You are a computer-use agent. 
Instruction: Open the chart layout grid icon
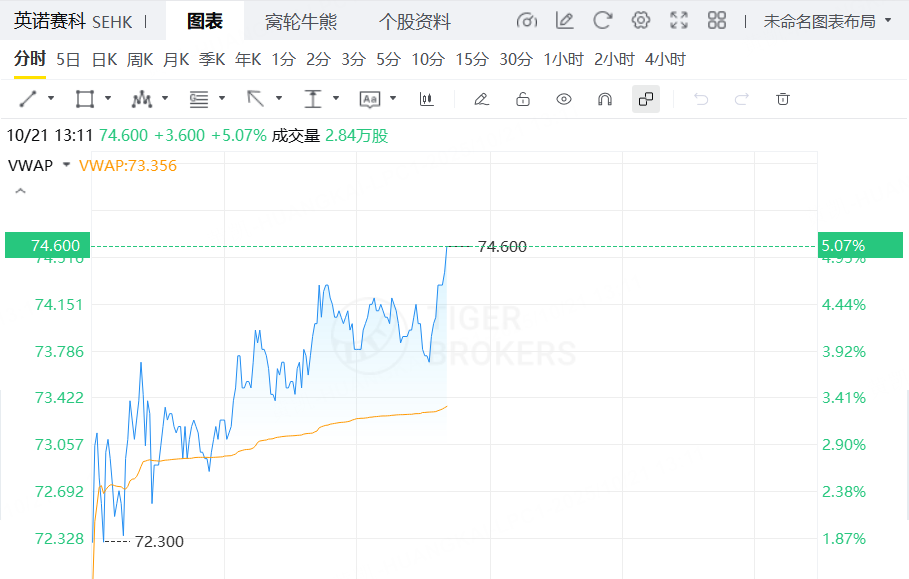(x=717, y=21)
